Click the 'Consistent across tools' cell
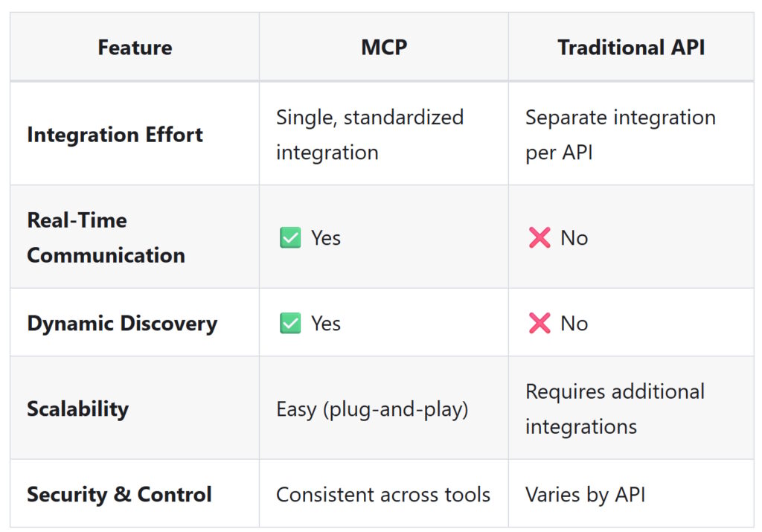 [383, 495]
